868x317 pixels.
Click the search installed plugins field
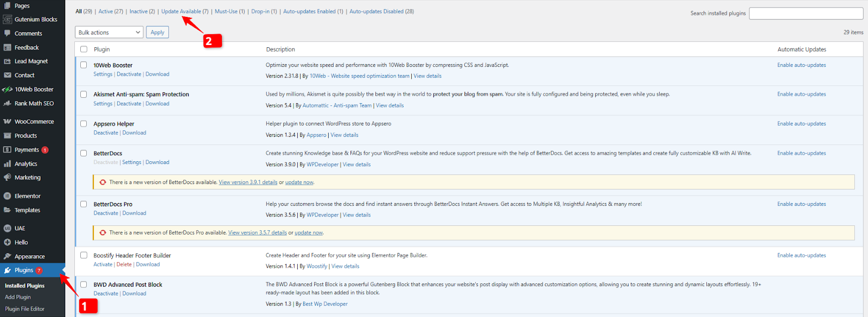[806, 13]
